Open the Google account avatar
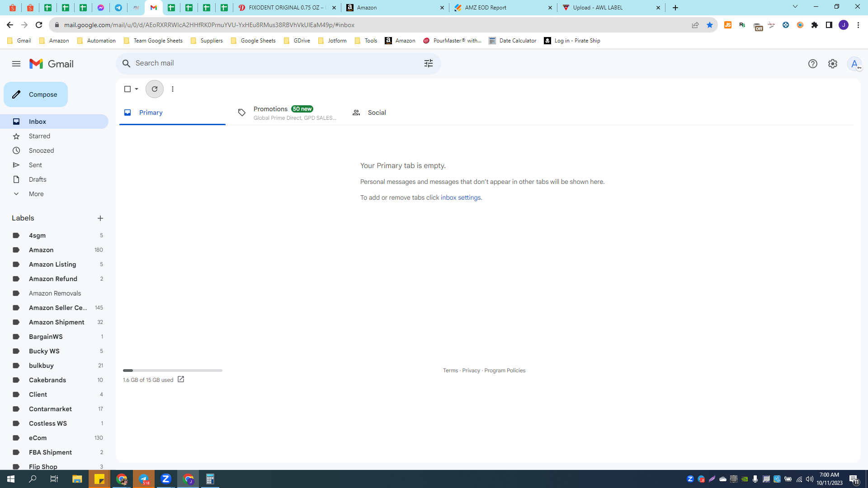 pyautogui.click(x=854, y=64)
